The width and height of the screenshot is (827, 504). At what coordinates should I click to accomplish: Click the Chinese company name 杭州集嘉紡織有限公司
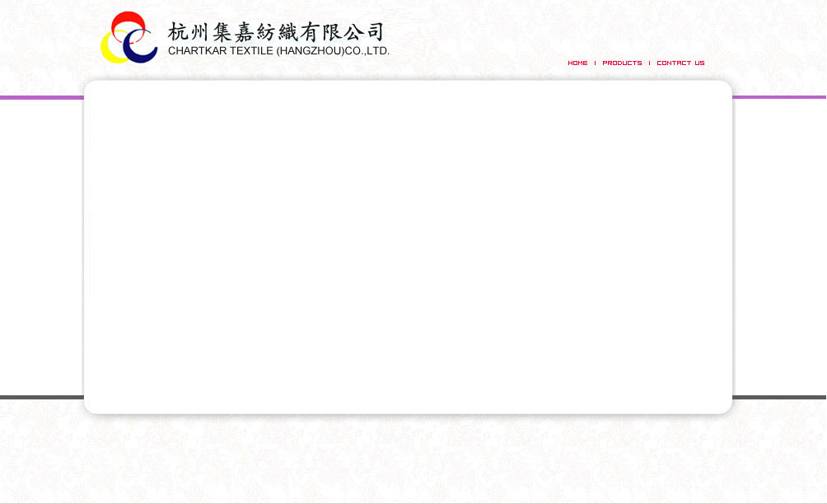coord(276,32)
